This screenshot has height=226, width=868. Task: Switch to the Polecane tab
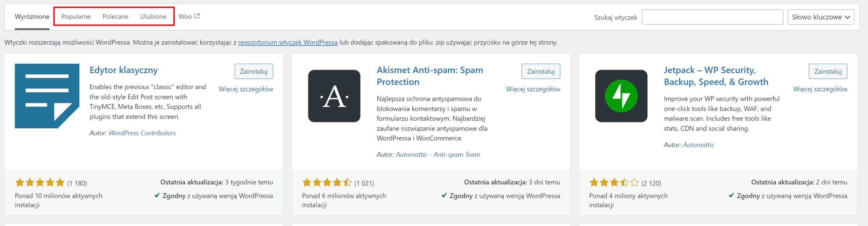coord(115,16)
